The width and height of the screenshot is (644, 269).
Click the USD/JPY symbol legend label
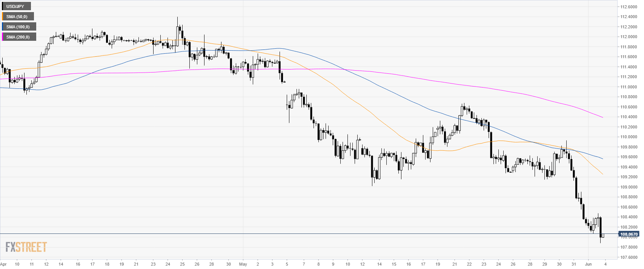15,6
